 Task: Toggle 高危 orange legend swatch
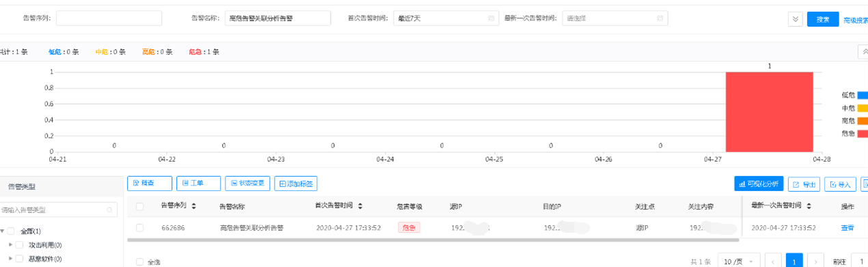[x=863, y=120]
